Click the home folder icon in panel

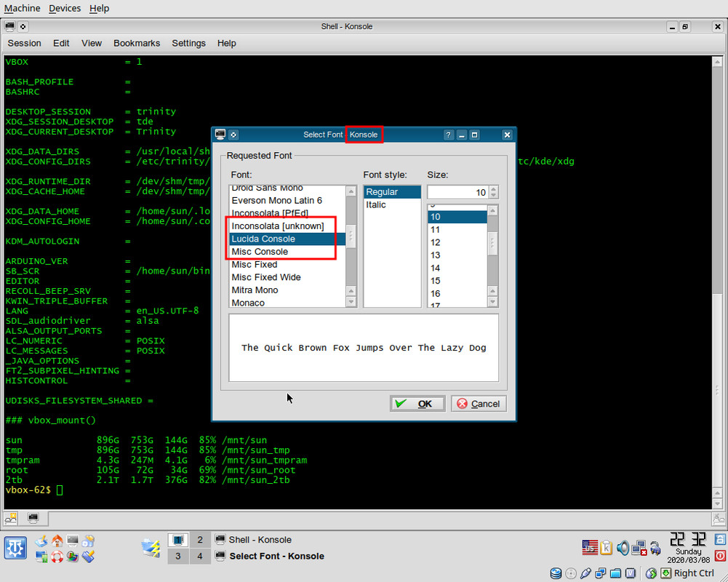coord(57,541)
